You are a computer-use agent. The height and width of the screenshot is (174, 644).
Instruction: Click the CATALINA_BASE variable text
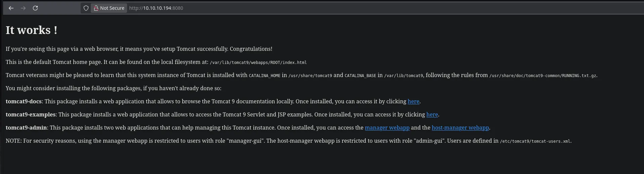tap(360, 76)
